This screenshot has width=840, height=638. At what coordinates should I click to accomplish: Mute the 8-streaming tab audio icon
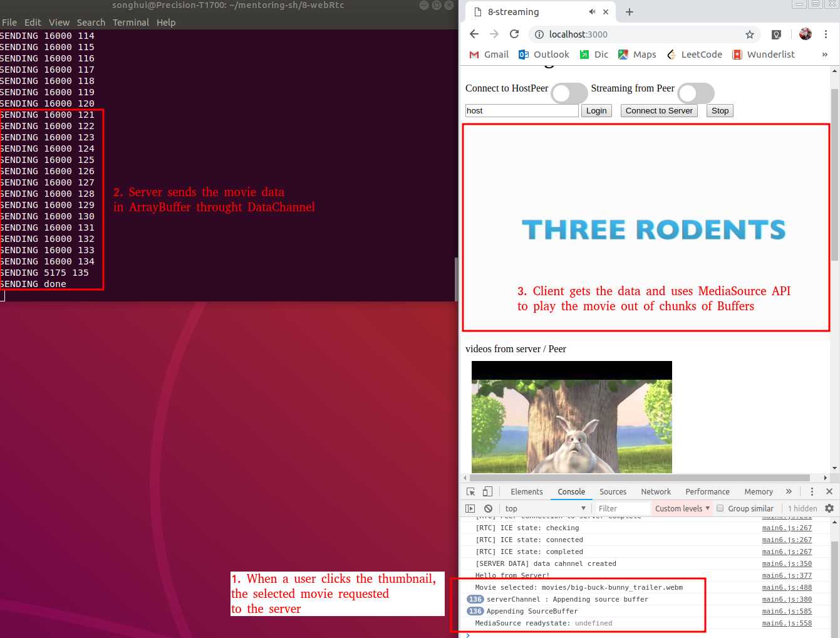(x=592, y=12)
